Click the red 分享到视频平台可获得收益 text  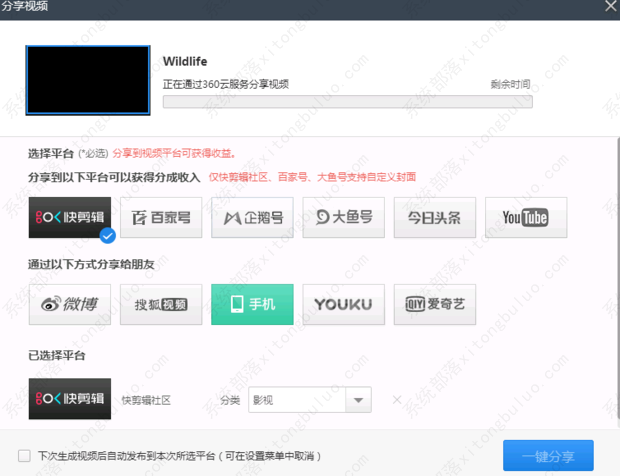[174, 153]
